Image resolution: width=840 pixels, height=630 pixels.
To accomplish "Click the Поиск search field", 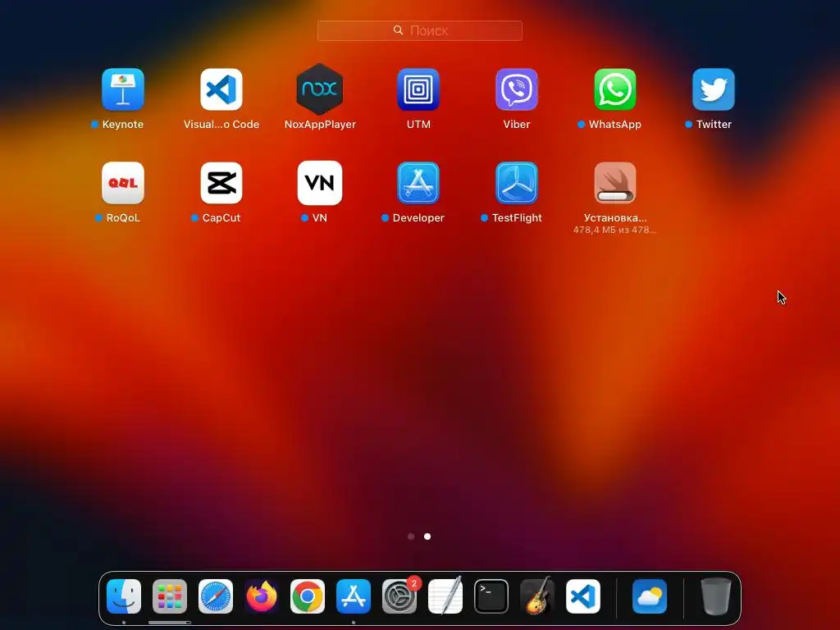I will pyautogui.click(x=420, y=30).
